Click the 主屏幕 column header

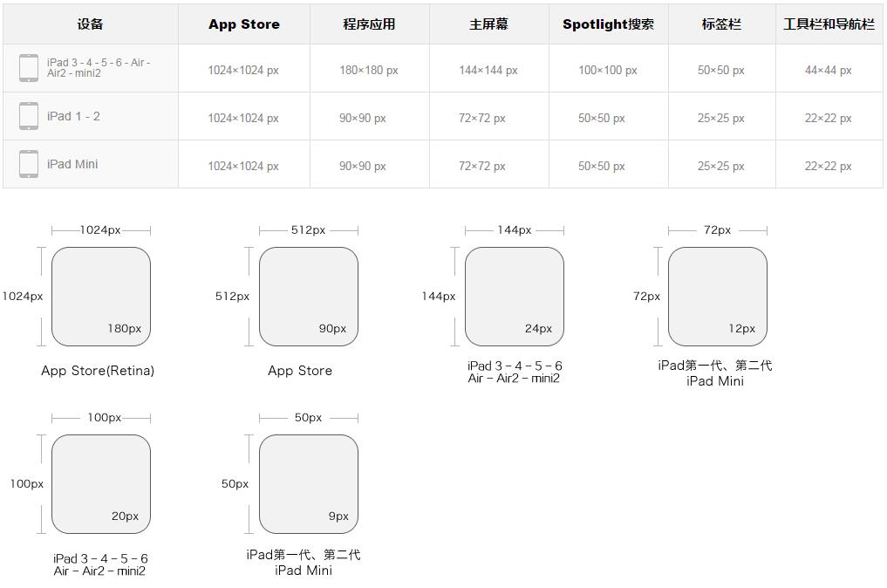[488, 24]
